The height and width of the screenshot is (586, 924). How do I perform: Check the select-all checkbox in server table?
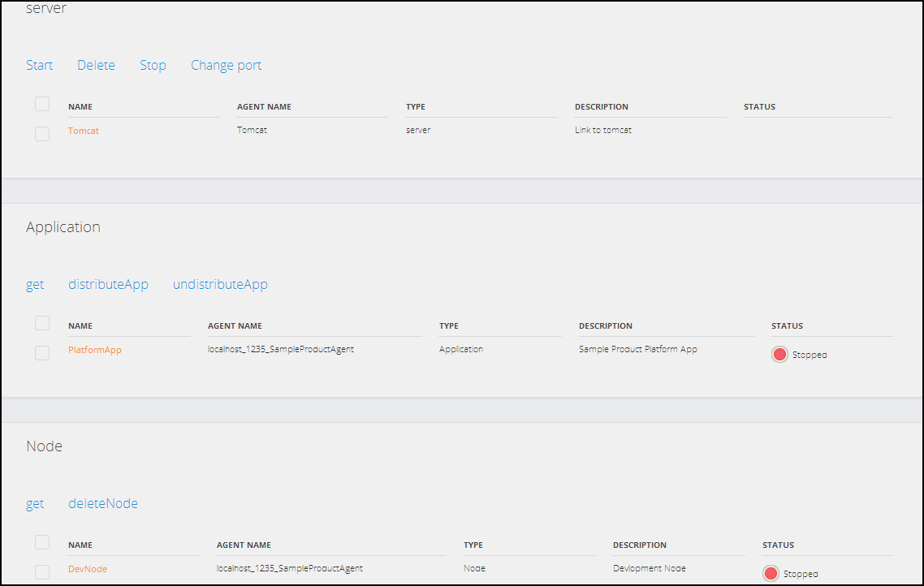41,103
